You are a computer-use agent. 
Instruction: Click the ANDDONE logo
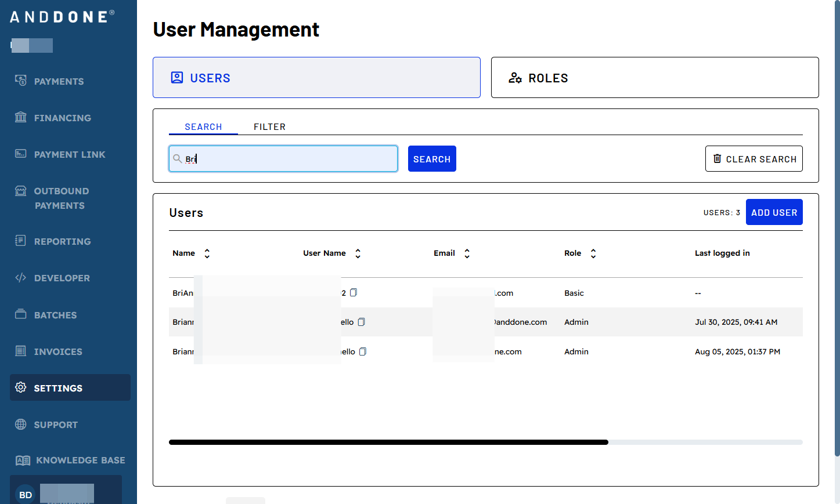(62, 17)
